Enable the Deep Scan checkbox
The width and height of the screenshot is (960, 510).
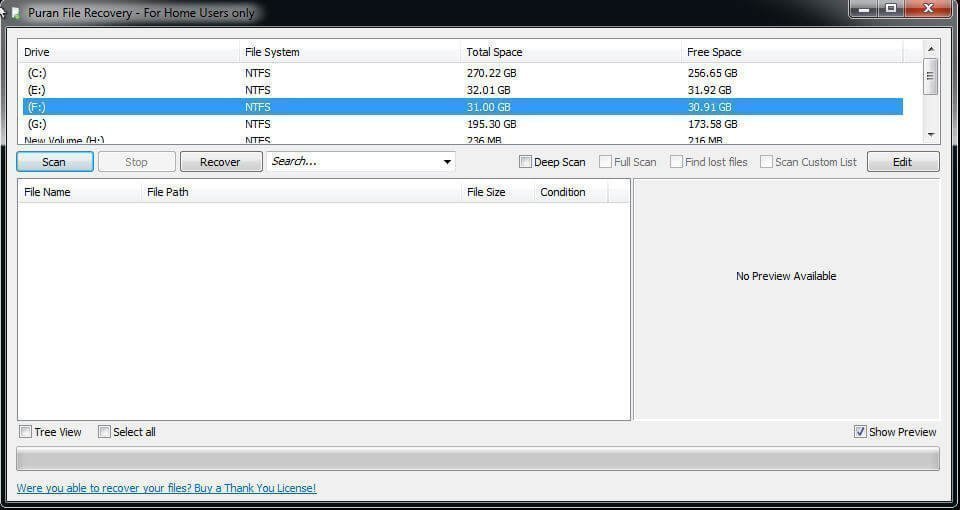[x=525, y=162]
